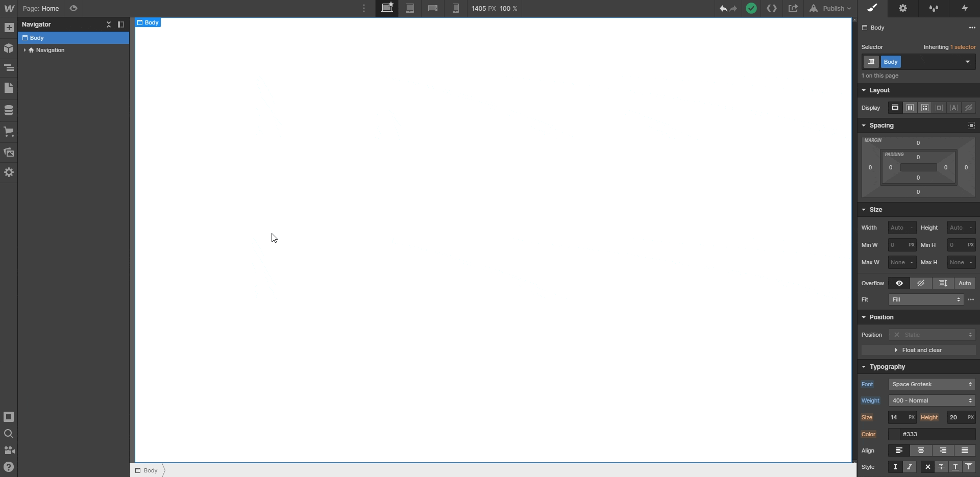Set Overflow to Hidden
The height and width of the screenshot is (477, 980).
[921, 283]
